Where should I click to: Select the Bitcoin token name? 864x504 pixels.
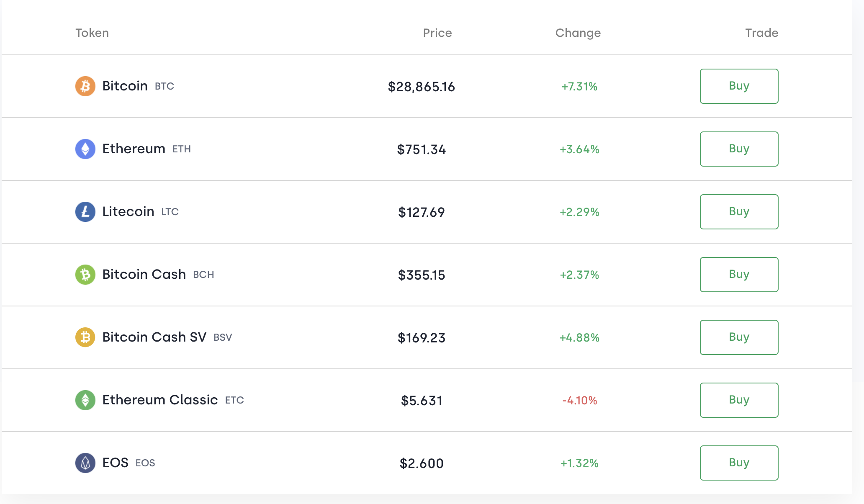[125, 86]
